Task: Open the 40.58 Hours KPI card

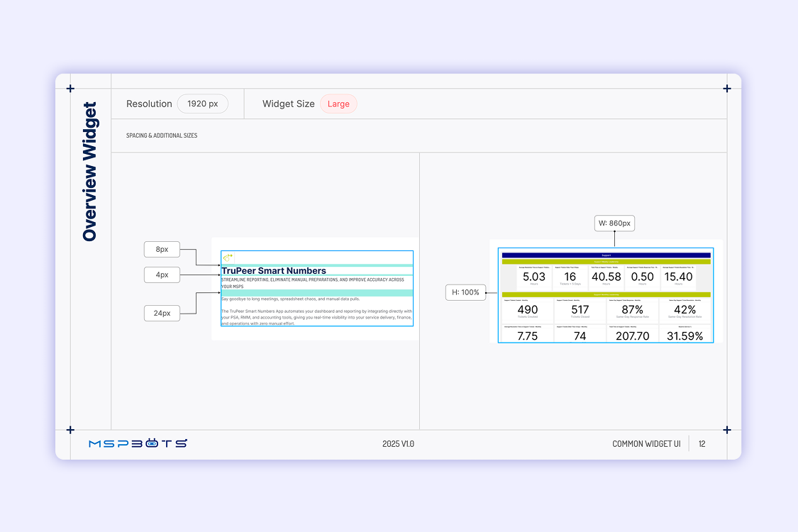Action: [x=606, y=278]
